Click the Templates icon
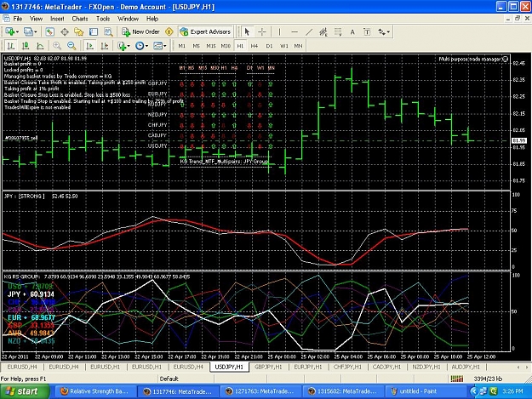Screen dimensions: 532x399 pos(157,45)
